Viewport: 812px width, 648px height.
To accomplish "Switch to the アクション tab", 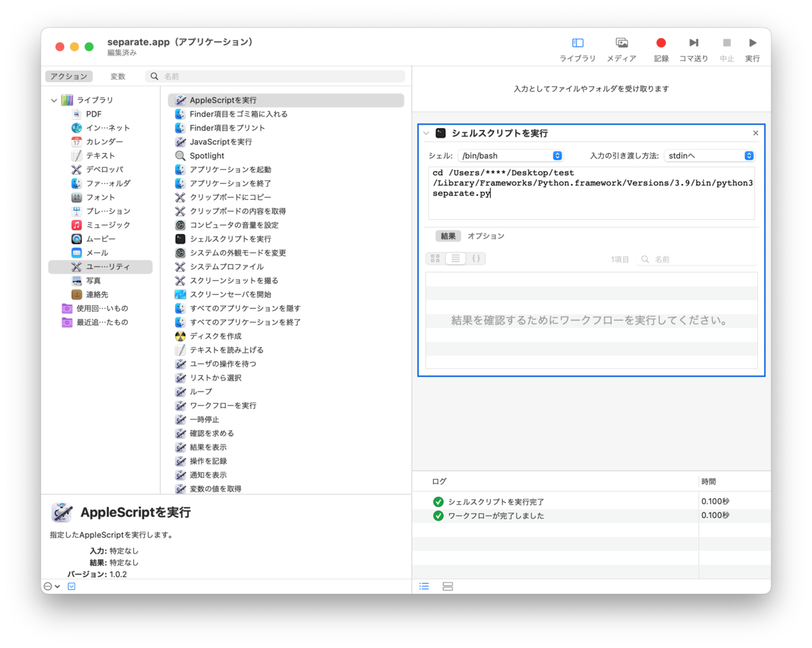I will click(x=69, y=77).
